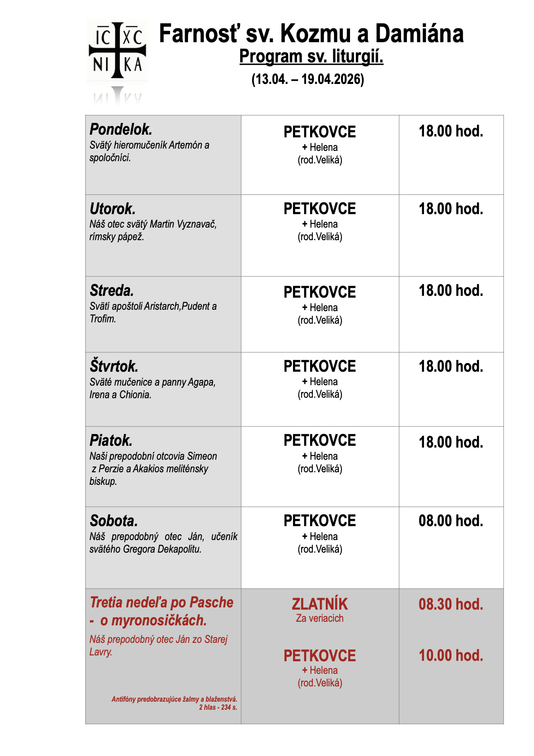The width and height of the screenshot is (534, 756).
Task: Click the red "ZLATNÍK" location text
Action: [320, 604]
